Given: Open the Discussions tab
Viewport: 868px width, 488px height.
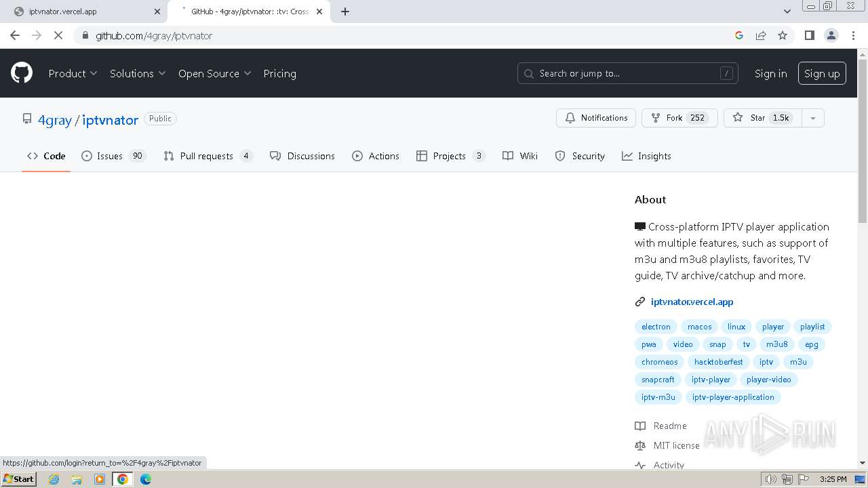Looking at the screenshot, I should pos(302,156).
